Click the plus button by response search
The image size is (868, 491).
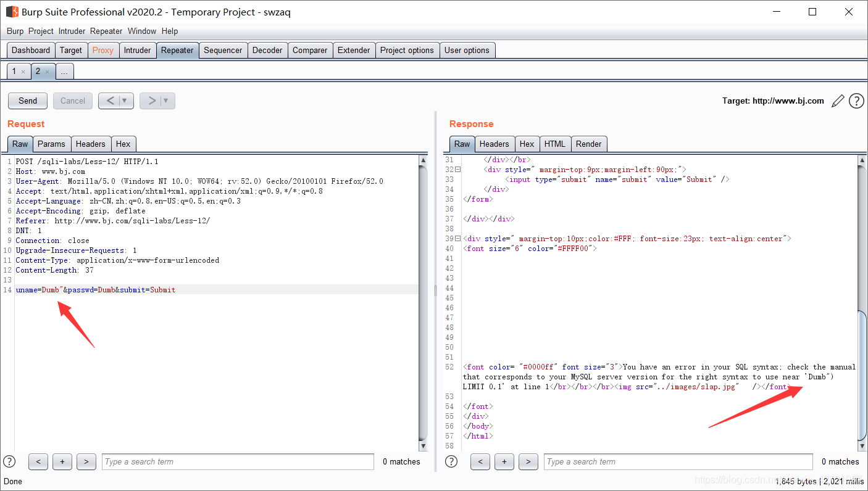[504, 461]
